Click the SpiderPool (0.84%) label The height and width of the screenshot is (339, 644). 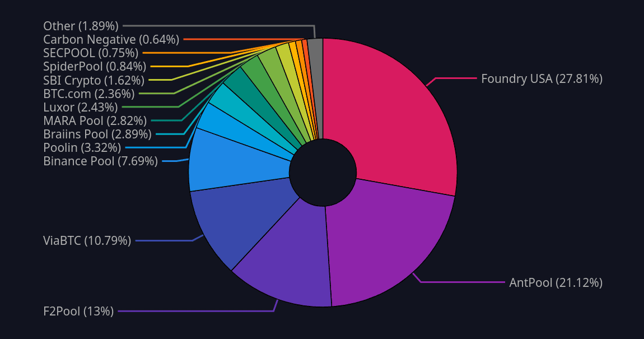point(95,66)
